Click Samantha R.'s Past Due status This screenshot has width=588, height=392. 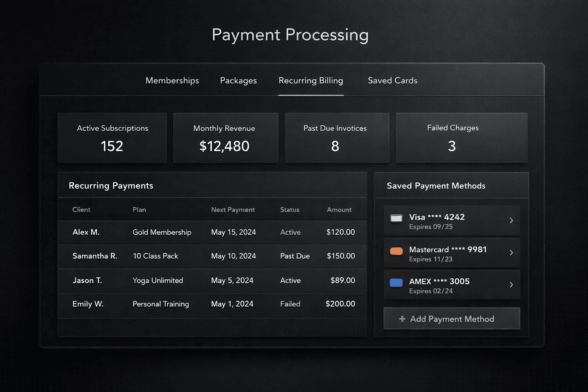click(x=295, y=256)
